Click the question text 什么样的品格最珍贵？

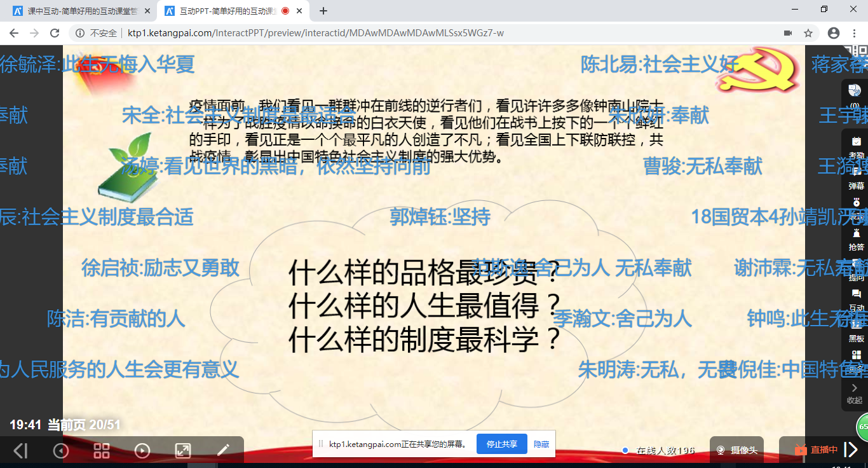click(425, 273)
